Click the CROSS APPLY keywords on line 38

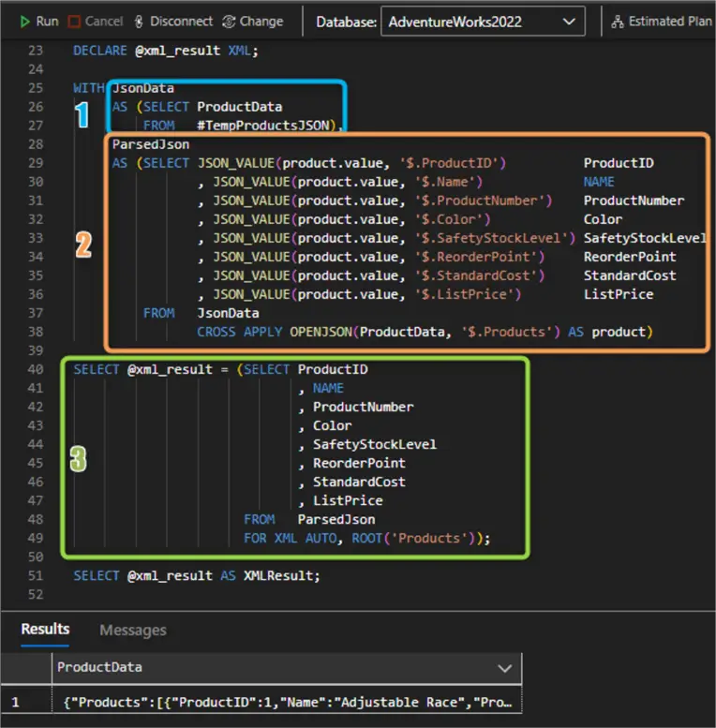coord(240,332)
